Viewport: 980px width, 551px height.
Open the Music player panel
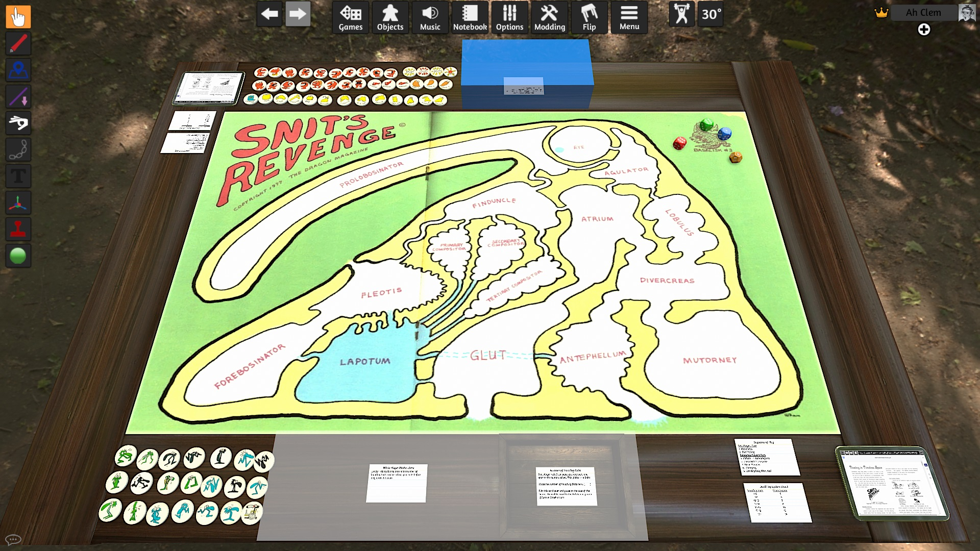(430, 18)
